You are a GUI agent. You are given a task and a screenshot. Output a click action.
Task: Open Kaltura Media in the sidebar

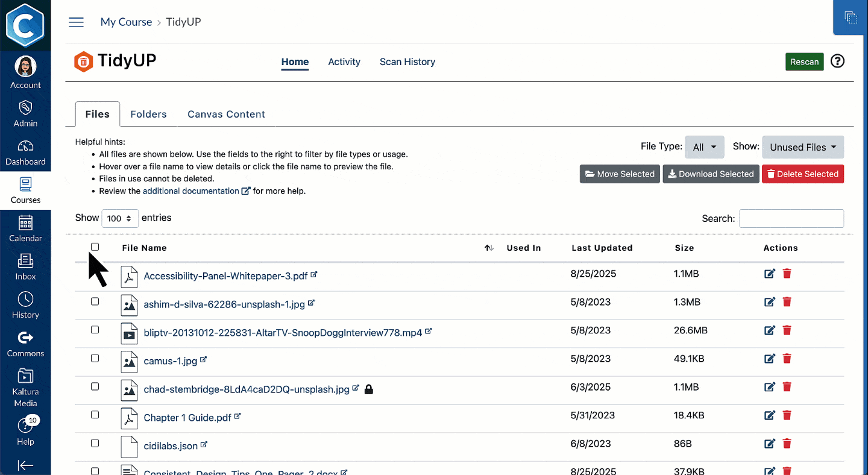pos(25,388)
